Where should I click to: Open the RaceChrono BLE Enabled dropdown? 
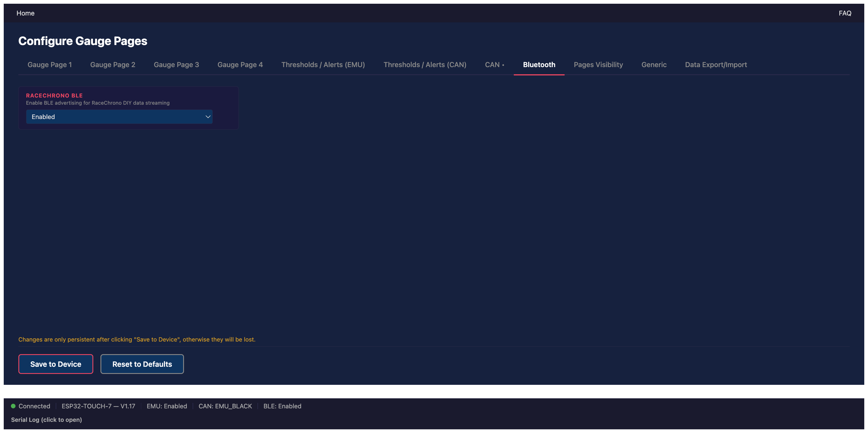[x=119, y=116]
